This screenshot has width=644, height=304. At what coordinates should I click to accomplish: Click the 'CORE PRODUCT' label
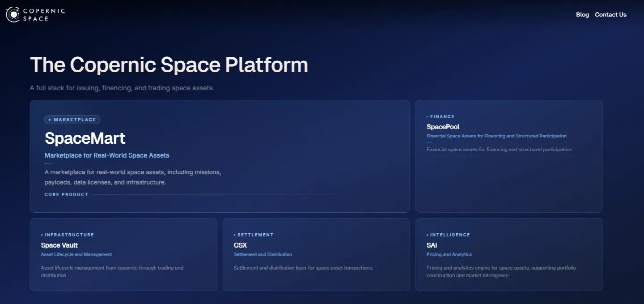(x=66, y=194)
